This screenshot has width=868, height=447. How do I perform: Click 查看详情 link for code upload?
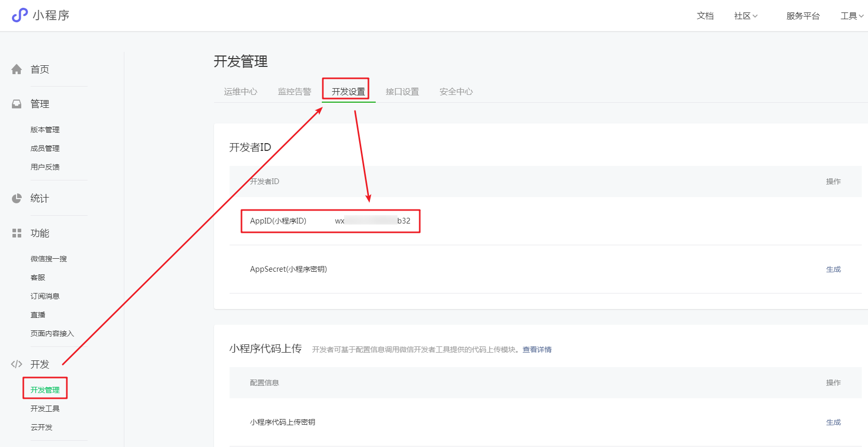[x=537, y=350]
